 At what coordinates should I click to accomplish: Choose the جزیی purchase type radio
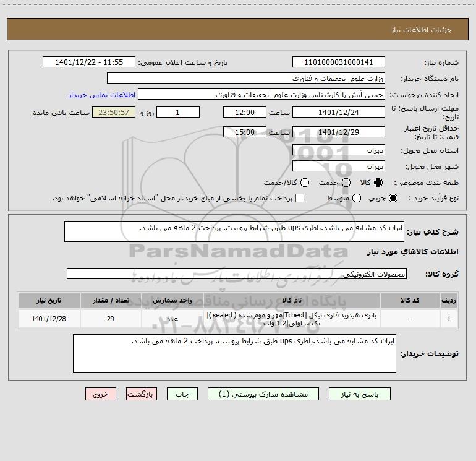tap(393, 198)
